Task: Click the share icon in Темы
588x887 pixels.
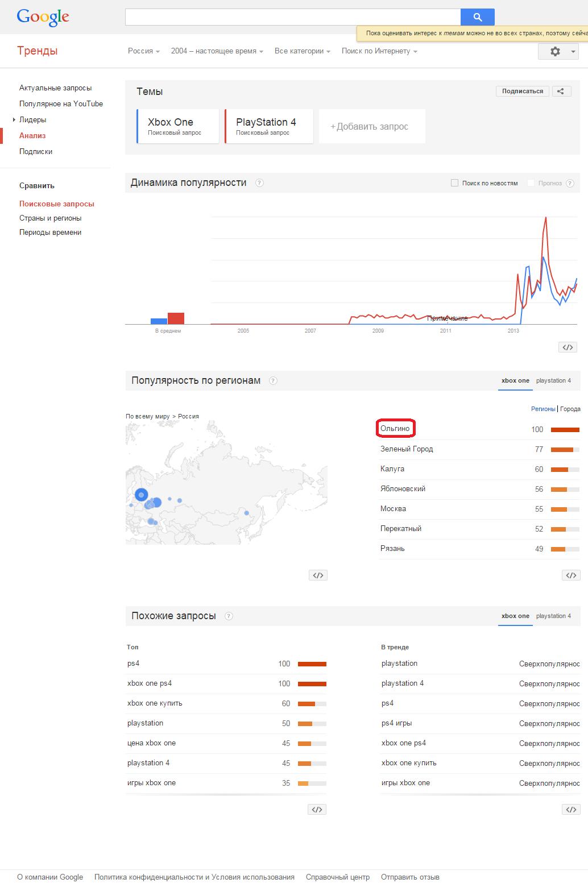Action: (x=561, y=91)
